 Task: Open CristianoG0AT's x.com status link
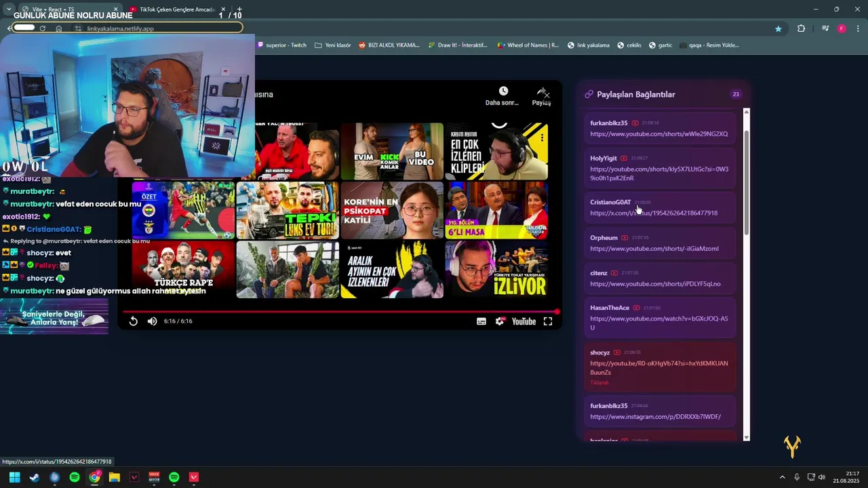coord(654,213)
